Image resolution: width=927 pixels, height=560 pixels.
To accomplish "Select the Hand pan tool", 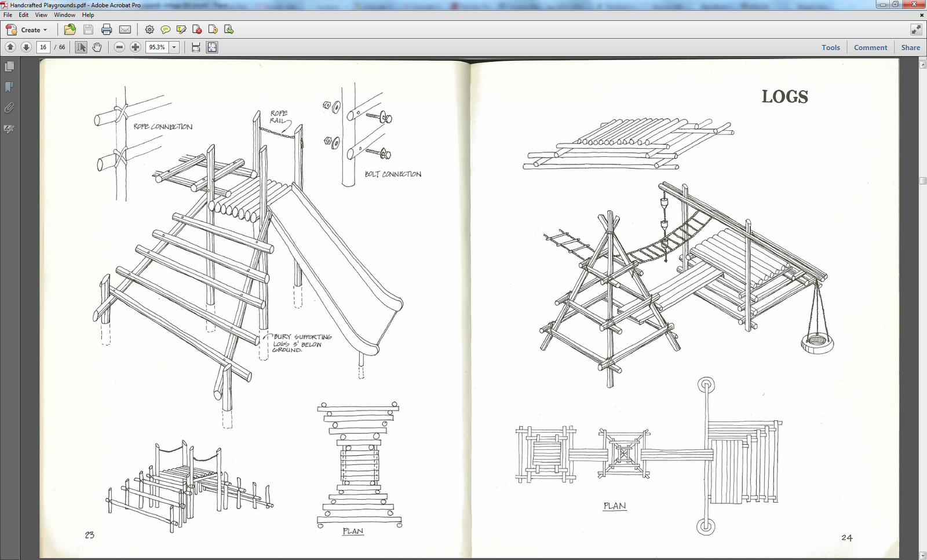I will (97, 47).
